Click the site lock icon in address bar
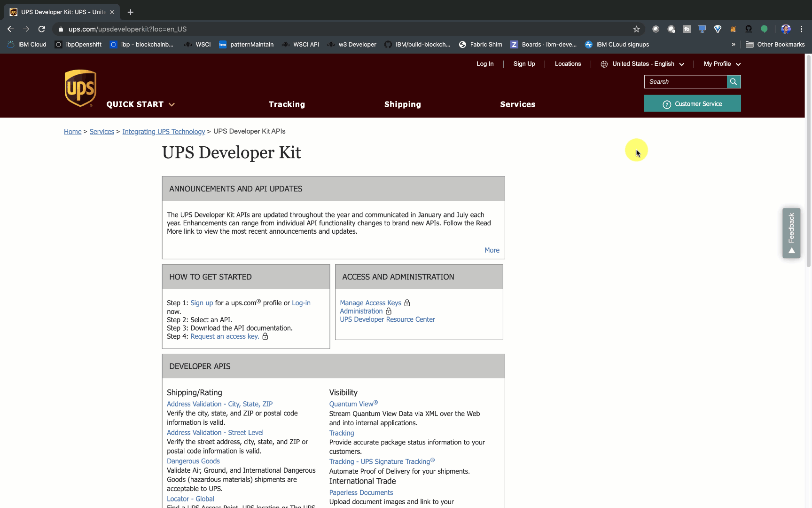The width and height of the screenshot is (812, 508). coord(61,29)
